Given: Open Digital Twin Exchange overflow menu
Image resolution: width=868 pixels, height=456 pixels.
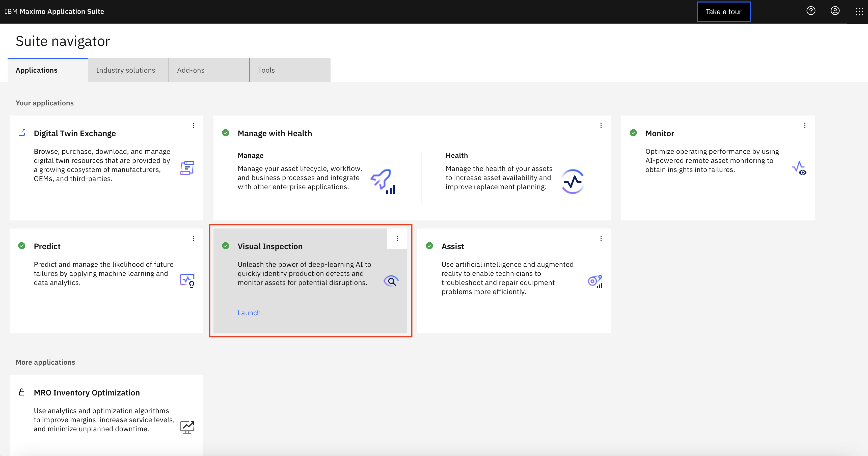Looking at the screenshot, I should (x=193, y=126).
